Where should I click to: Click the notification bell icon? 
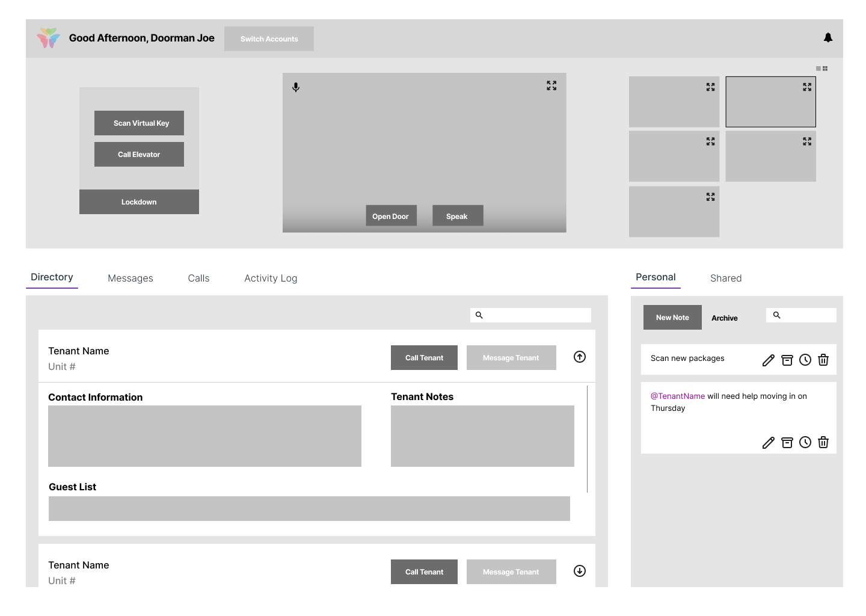click(828, 38)
